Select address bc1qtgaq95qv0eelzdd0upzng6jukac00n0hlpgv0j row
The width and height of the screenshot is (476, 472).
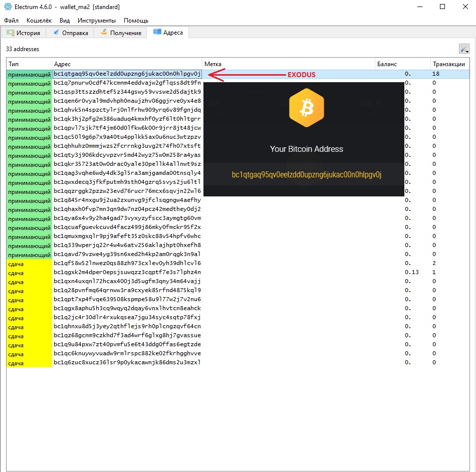(x=238, y=74)
